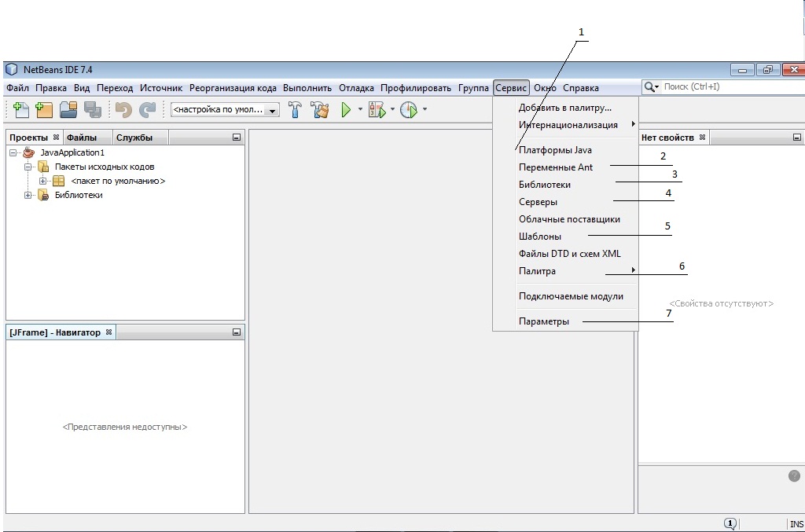Open the Выполнить menu

point(307,88)
